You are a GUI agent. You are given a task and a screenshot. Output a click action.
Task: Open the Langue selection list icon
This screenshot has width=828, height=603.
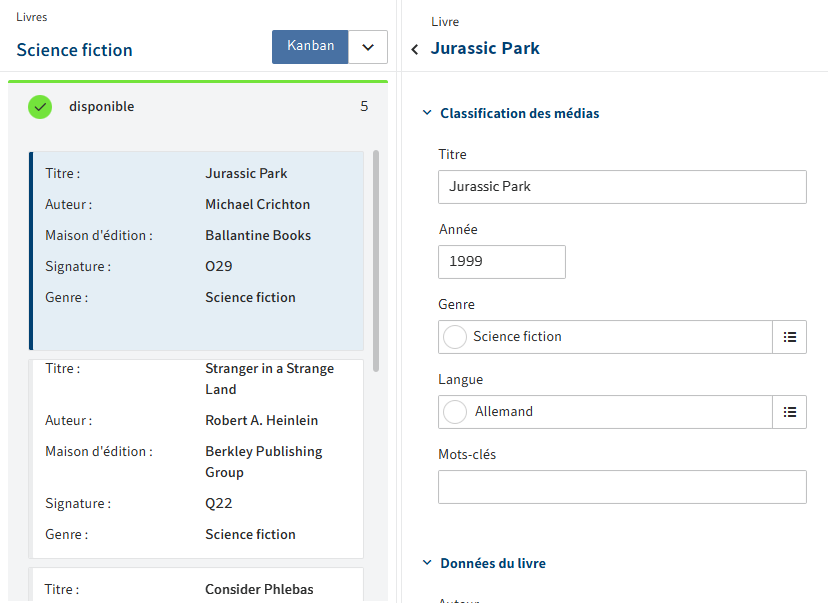[789, 412]
